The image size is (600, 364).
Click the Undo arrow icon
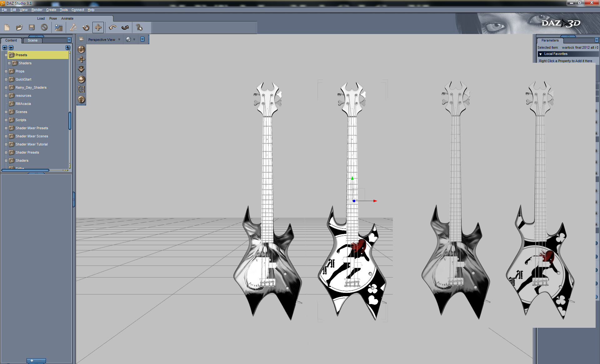(x=112, y=27)
